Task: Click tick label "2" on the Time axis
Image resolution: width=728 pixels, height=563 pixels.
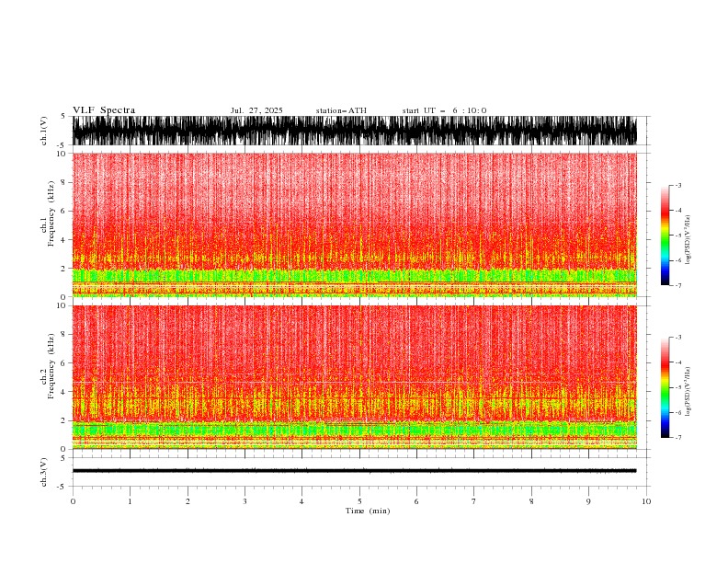Action: 188,501
